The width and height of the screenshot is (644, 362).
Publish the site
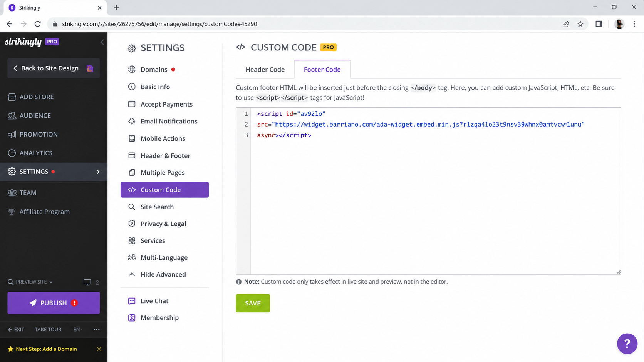[x=54, y=303]
